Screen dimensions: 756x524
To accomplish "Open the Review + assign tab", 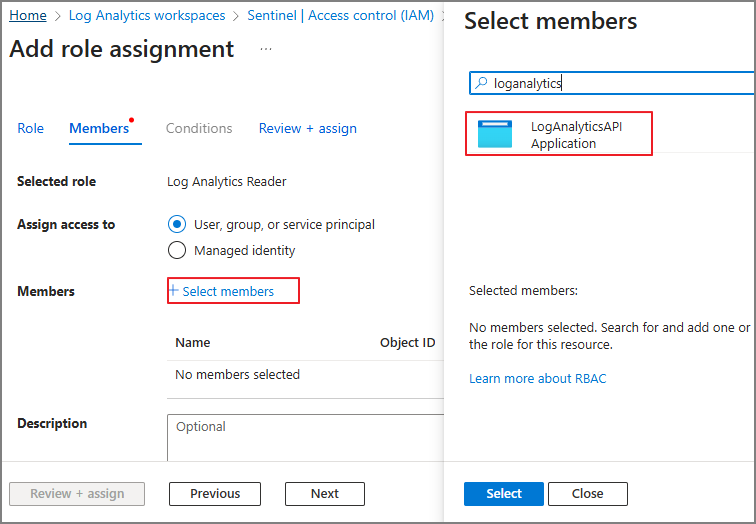I will 308,128.
